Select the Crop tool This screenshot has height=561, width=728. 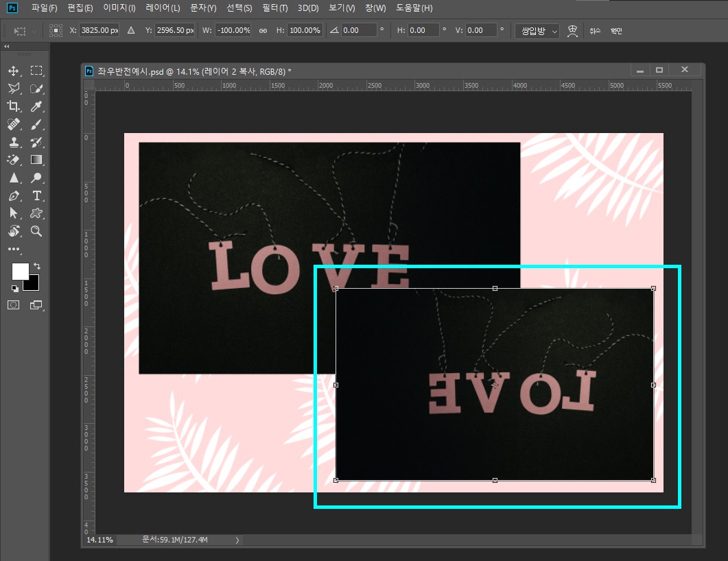point(14,106)
